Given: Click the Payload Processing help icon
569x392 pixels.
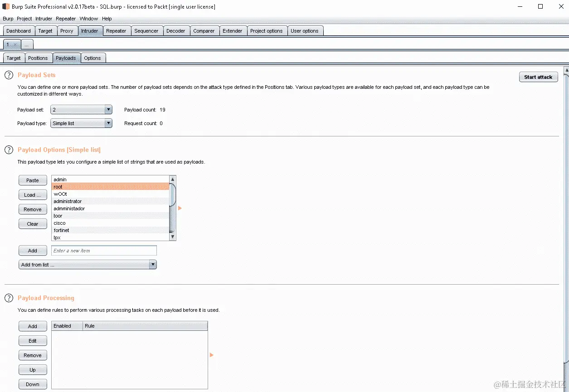Looking at the screenshot, I should 9,298.
